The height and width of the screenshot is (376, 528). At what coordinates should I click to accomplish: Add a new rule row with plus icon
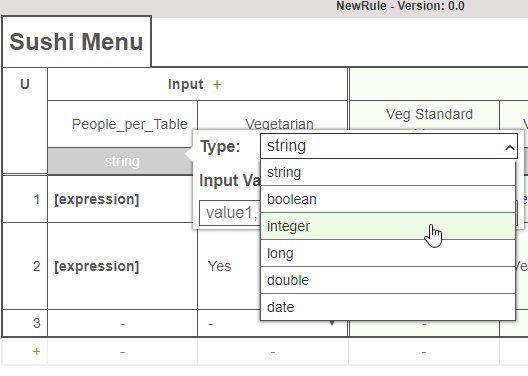[x=36, y=352]
